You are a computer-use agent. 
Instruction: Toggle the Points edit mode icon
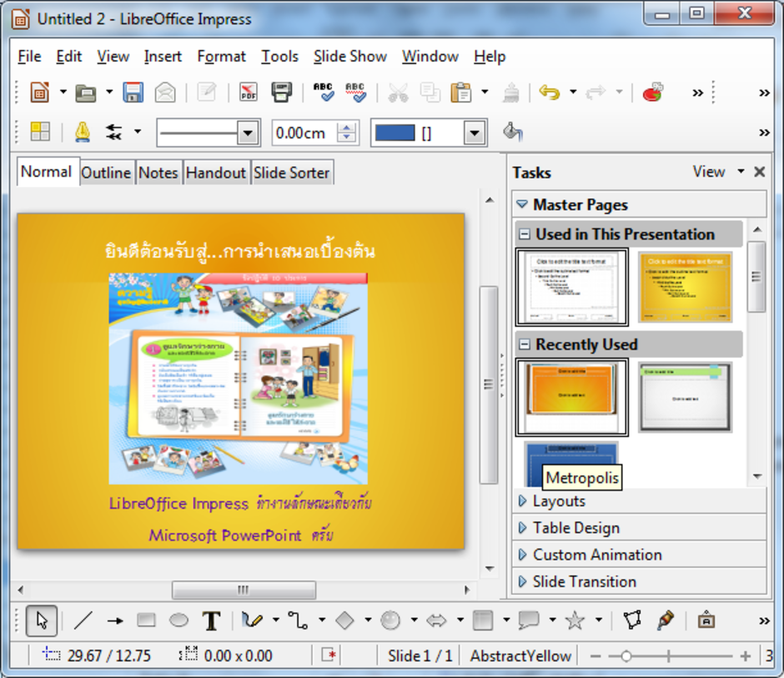coord(632,620)
